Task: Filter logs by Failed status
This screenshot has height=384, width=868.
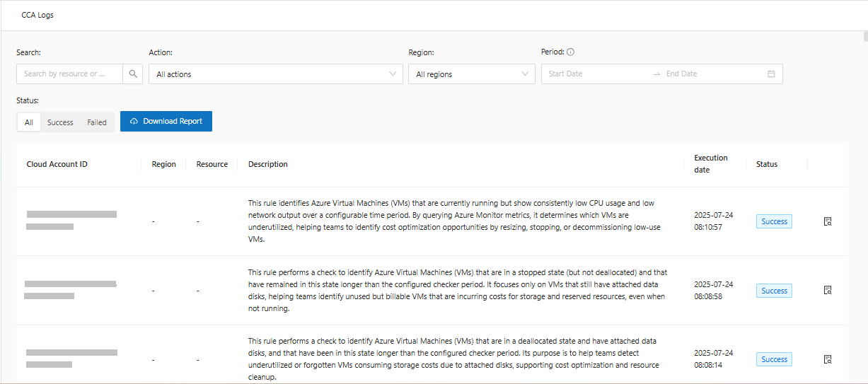Action: 97,122
